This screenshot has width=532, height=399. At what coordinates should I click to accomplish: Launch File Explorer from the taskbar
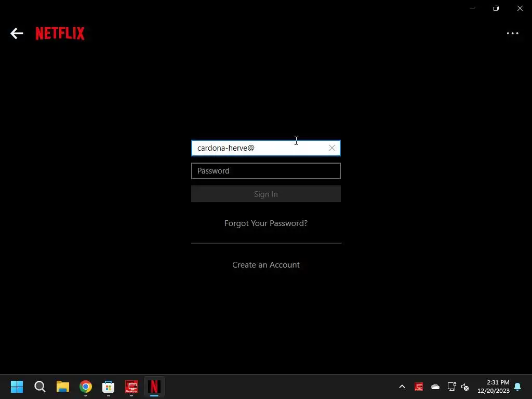(63, 387)
